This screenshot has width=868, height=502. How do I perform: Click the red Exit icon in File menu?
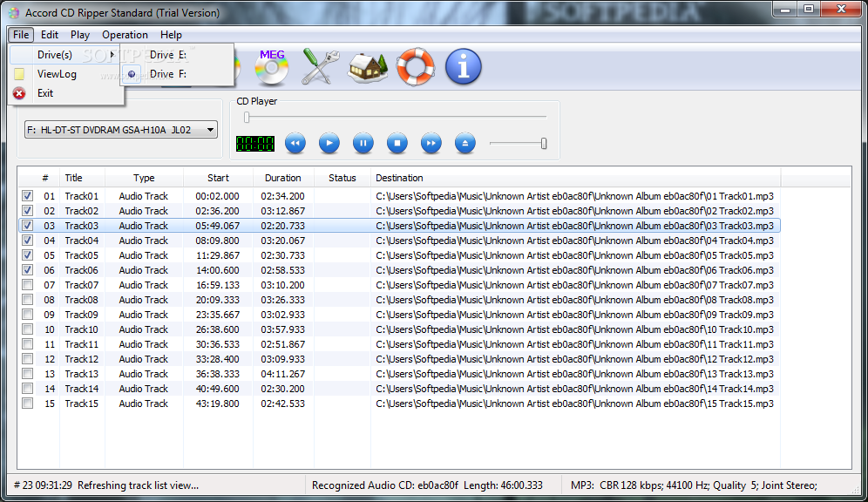tap(19, 93)
